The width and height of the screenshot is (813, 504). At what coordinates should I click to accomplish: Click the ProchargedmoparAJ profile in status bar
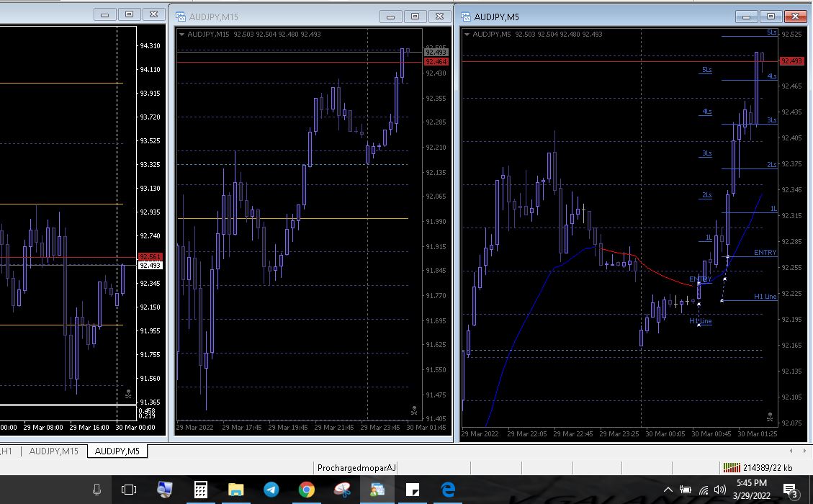356,468
